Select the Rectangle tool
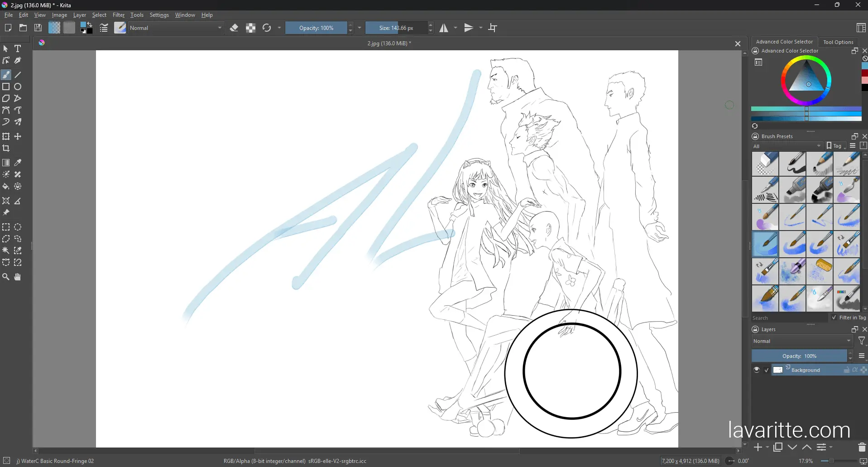 click(6, 87)
